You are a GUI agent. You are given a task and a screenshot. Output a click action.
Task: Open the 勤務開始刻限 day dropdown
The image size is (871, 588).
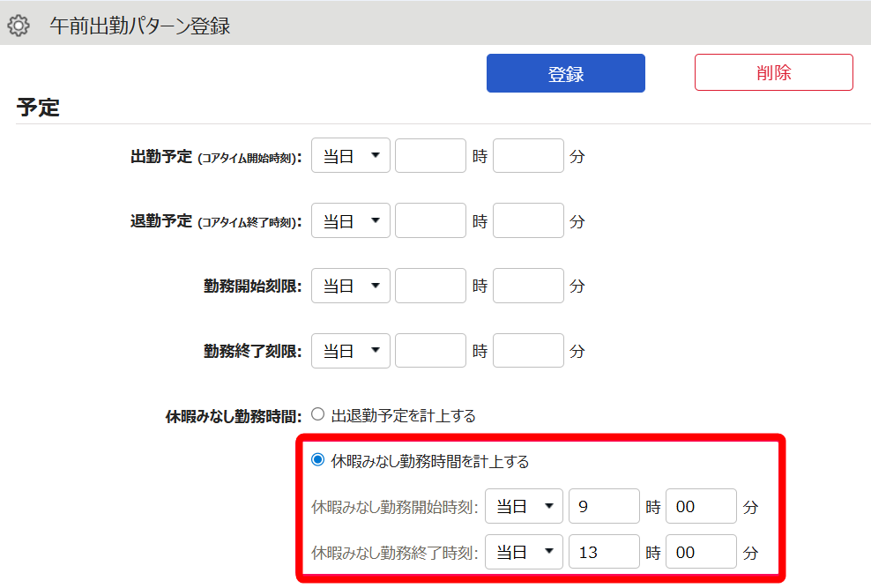pos(351,286)
